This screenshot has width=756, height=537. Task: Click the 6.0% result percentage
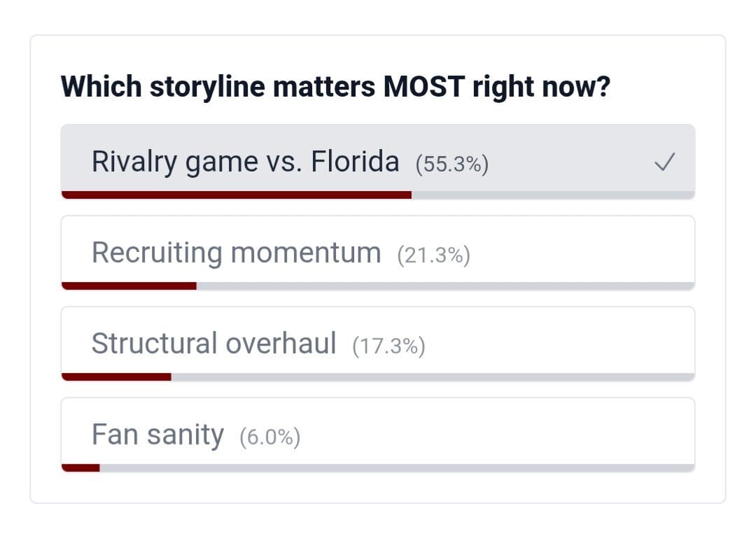[x=269, y=438]
